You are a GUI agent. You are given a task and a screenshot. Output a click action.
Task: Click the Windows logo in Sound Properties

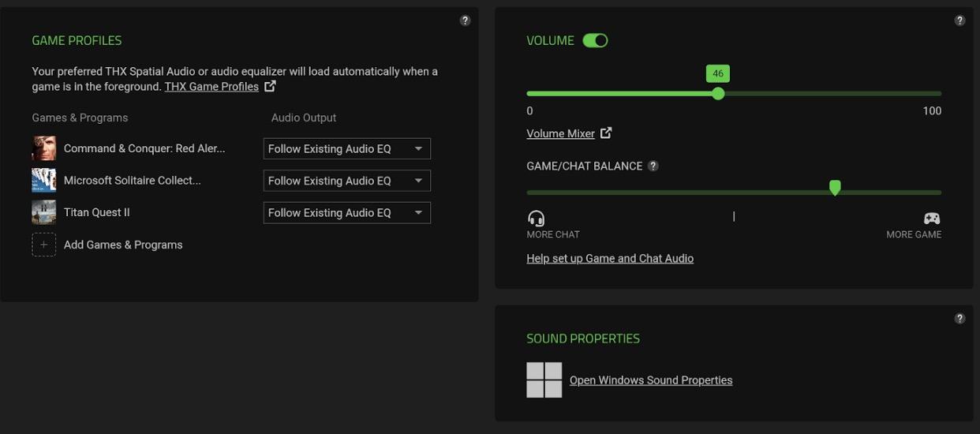tap(544, 380)
